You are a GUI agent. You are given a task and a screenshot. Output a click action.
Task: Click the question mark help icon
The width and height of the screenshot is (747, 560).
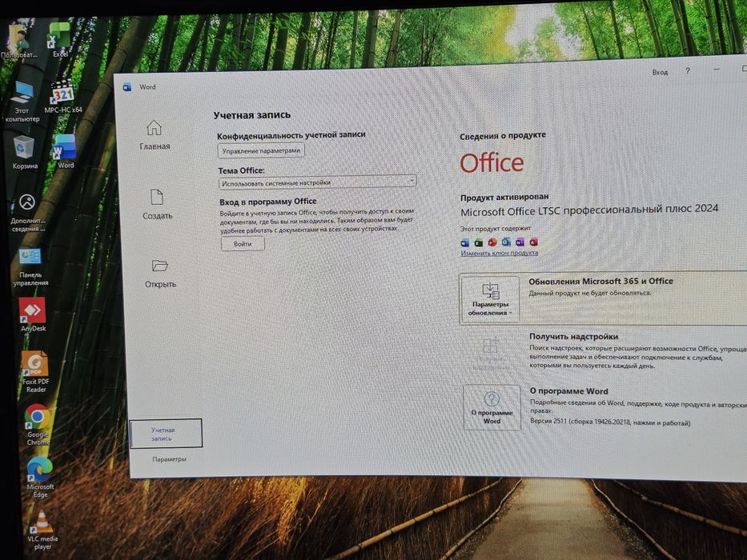[688, 71]
